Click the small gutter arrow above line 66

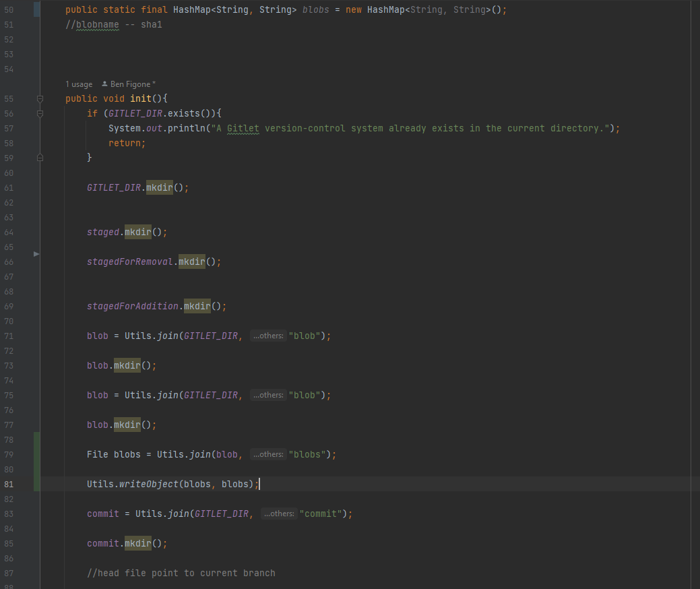(36, 254)
